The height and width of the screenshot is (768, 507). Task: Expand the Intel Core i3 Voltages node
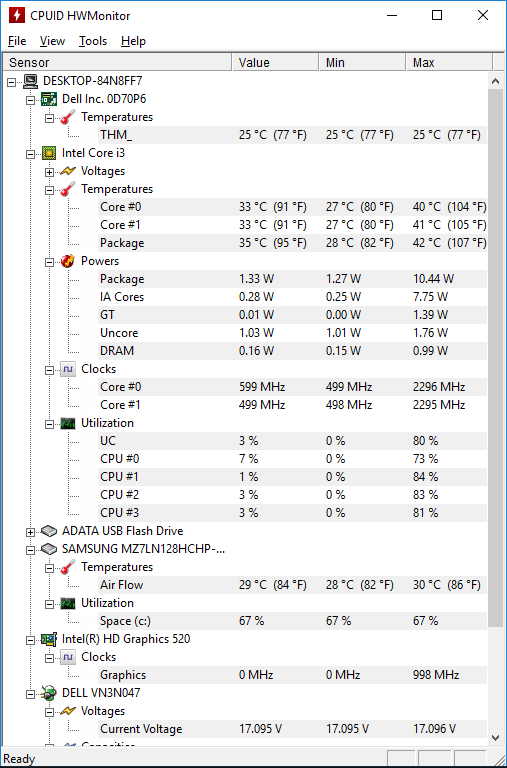click(49, 172)
